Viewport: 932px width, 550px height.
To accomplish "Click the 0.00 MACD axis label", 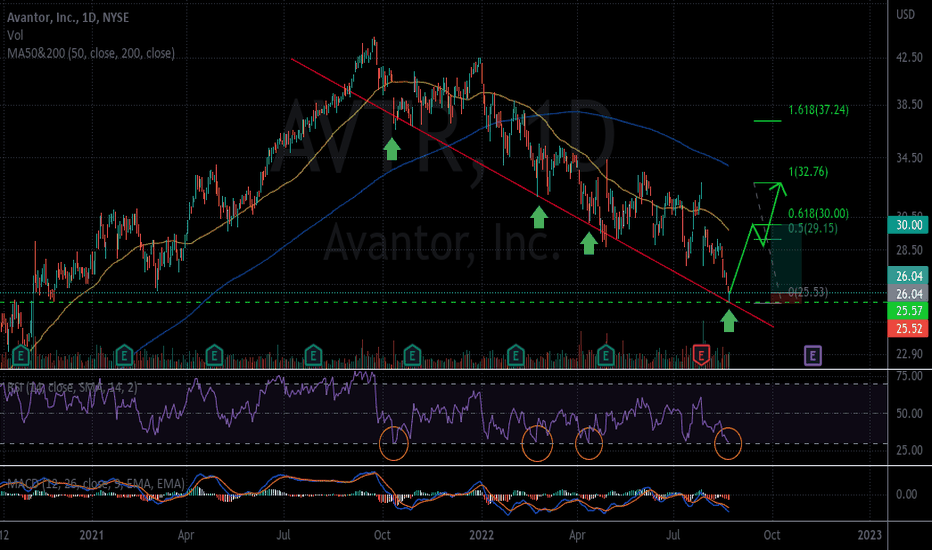I will point(906,494).
